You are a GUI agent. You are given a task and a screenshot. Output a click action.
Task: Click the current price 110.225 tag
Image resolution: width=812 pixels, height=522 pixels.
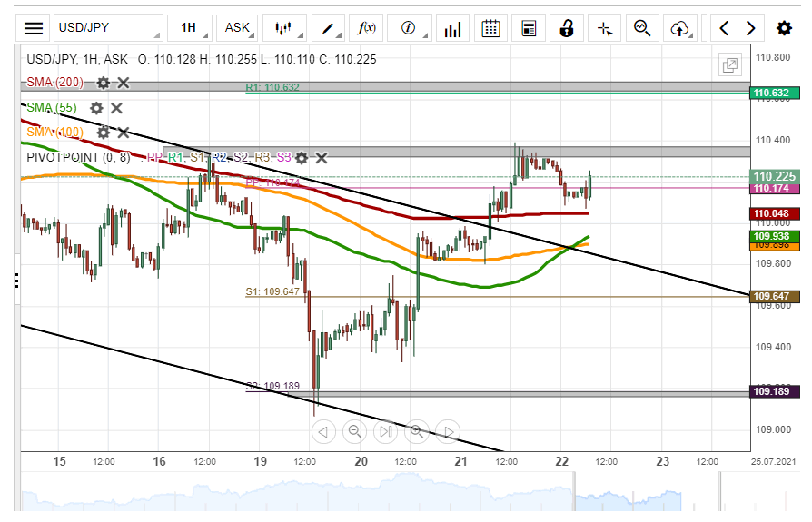point(775,176)
